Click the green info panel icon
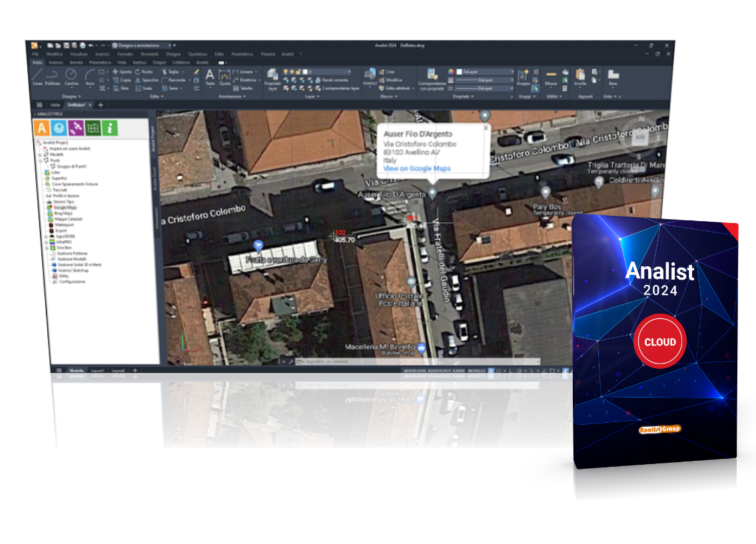 pyautogui.click(x=110, y=128)
